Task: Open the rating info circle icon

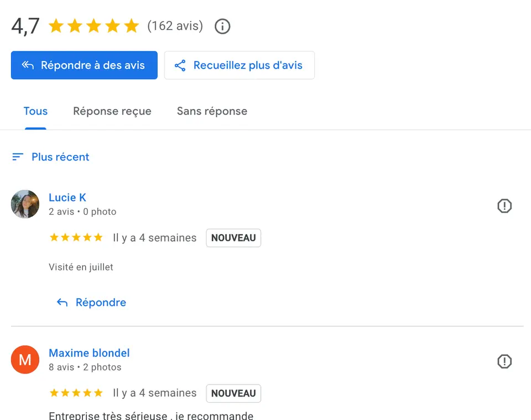Action: pos(222,26)
